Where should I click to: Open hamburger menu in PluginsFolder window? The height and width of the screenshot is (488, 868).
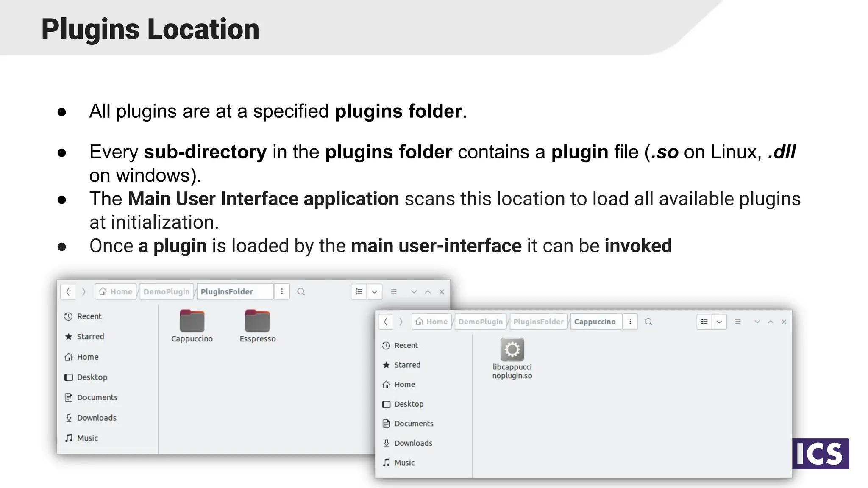coord(394,291)
